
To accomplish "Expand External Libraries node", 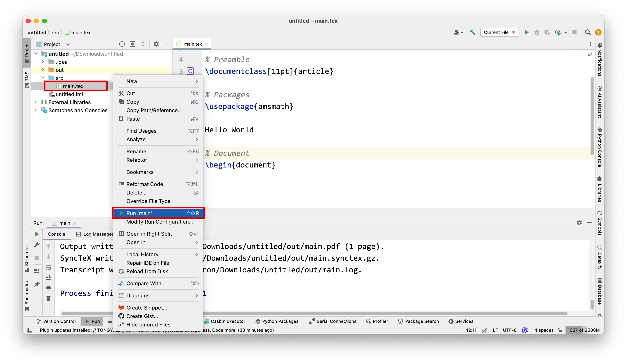I will [36, 102].
